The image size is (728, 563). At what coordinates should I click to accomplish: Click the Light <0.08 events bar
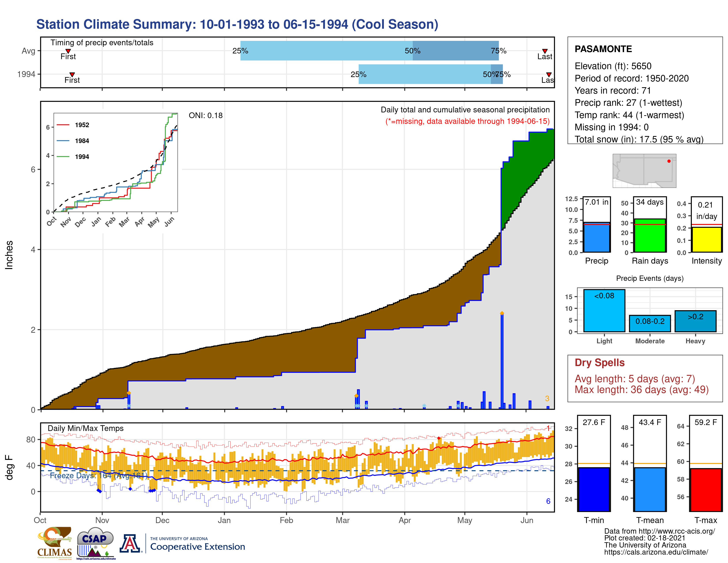click(x=604, y=310)
